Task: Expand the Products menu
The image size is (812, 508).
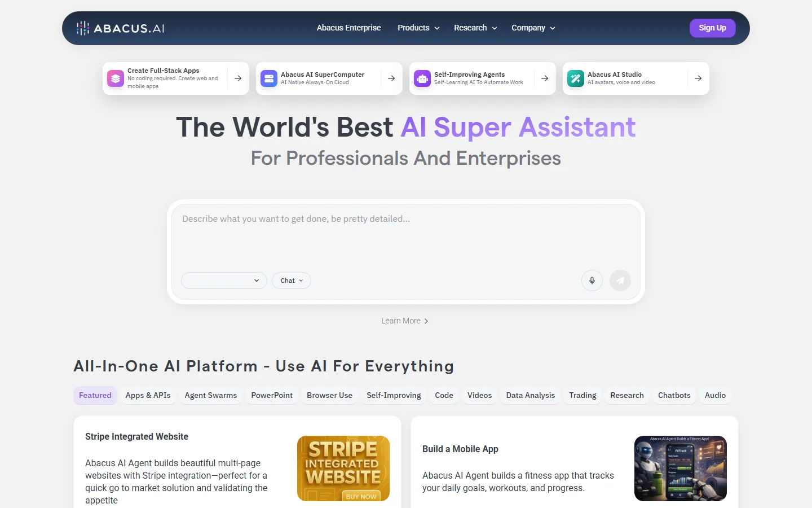Action: 418,28
